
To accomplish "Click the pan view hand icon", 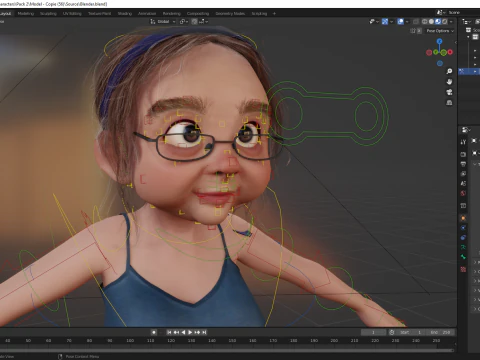I will point(449,82).
